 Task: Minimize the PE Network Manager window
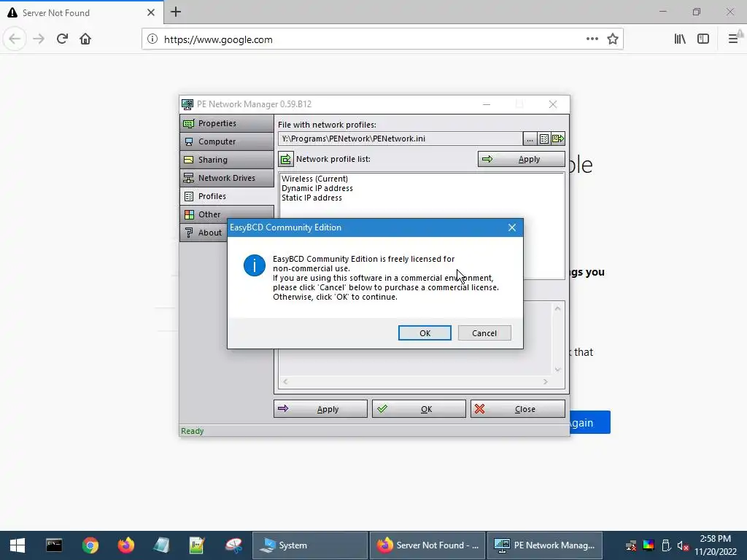click(487, 104)
